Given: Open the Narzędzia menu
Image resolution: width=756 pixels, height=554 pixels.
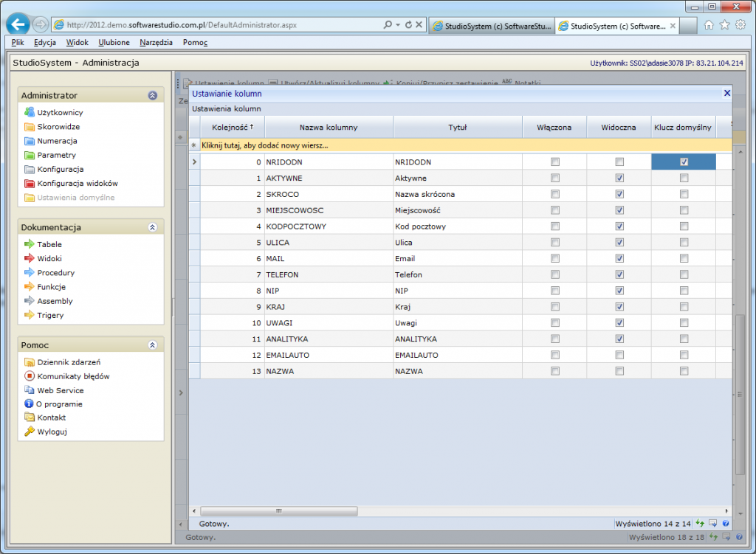Looking at the screenshot, I should pos(156,43).
